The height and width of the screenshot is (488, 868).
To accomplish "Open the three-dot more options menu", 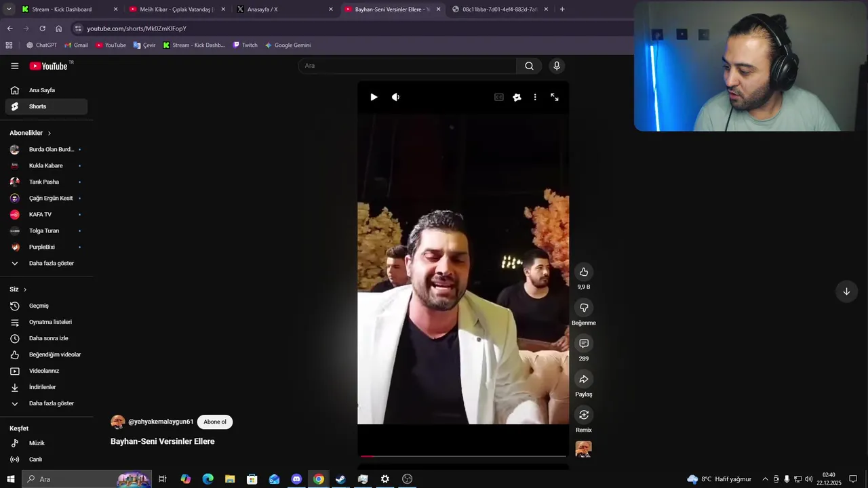I will tap(535, 97).
